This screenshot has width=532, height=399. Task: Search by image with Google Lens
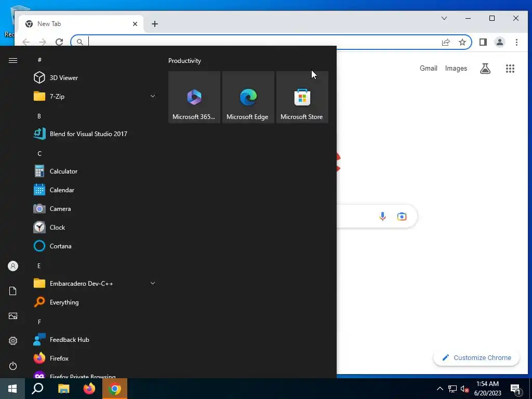[x=402, y=217]
